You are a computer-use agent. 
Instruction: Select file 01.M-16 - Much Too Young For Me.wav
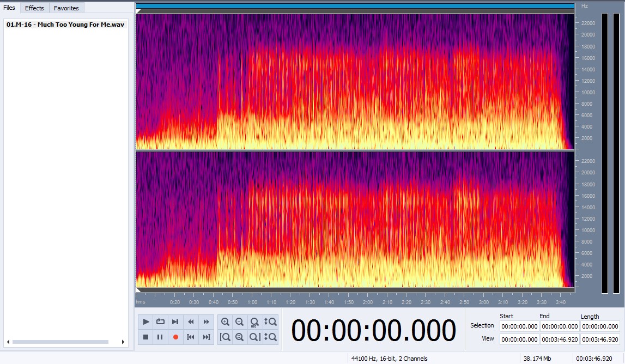point(65,25)
